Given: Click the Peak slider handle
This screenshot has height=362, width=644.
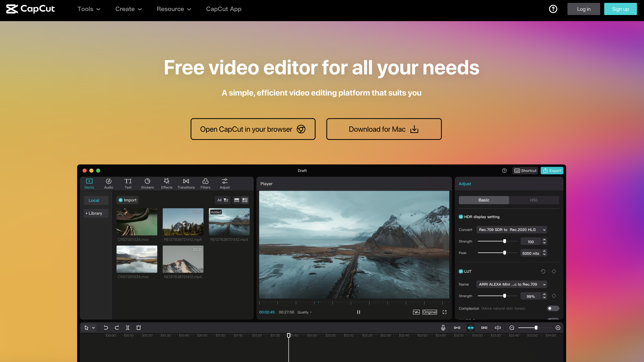Looking at the screenshot, I should pos(504,253).
